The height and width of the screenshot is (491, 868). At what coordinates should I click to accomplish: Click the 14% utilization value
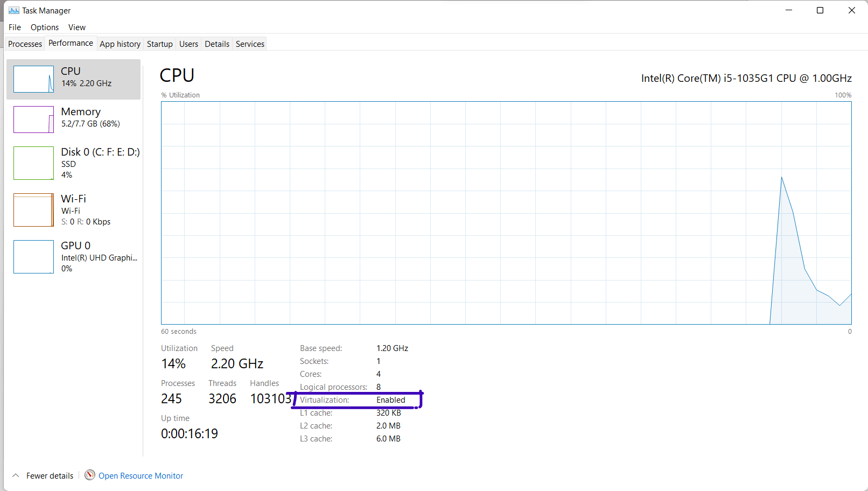[173, 364]
